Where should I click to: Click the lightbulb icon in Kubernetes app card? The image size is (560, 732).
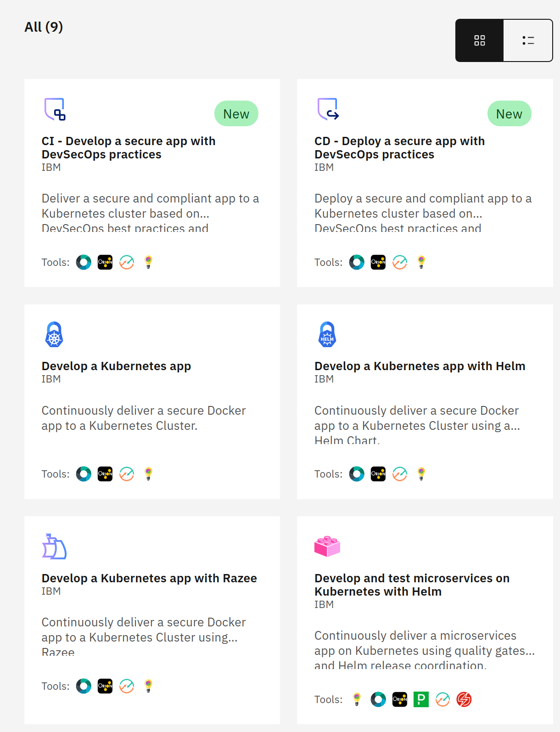pyautogui.click(x=148, y=474)
